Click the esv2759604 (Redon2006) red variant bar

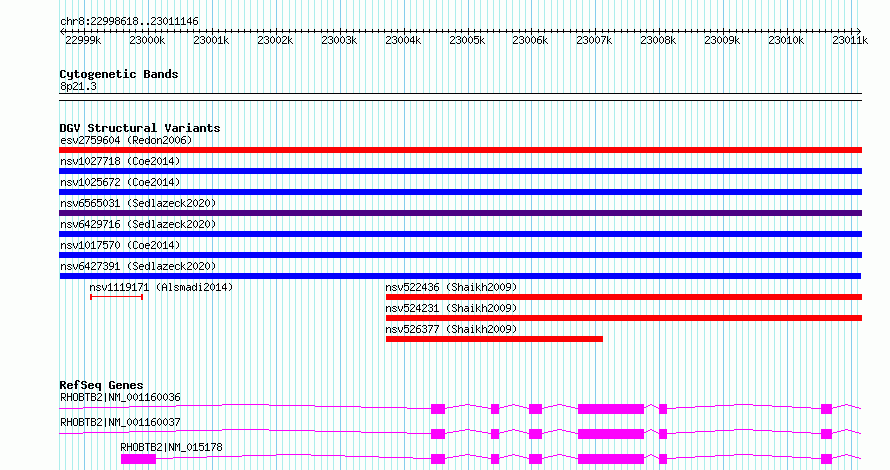[x=460, y=150]
